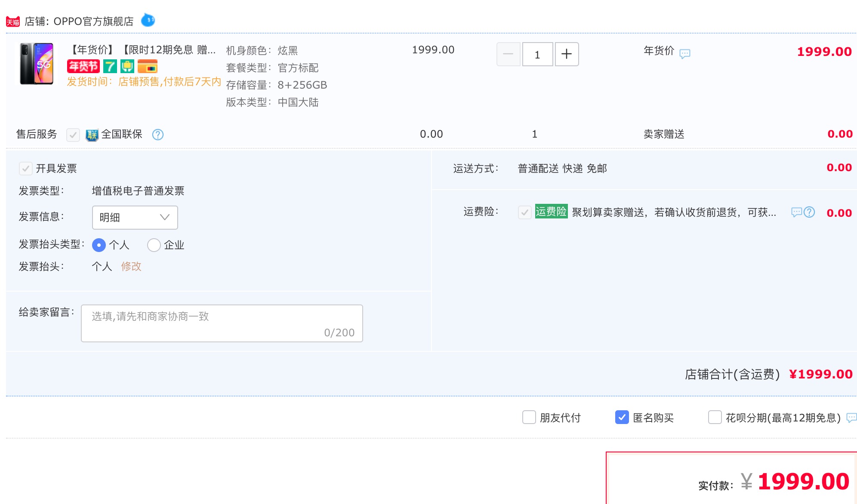Decrease quantity with the minus button

[508, 54]
